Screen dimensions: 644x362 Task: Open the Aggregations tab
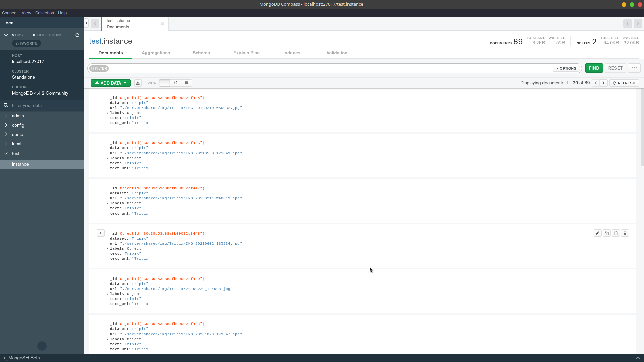[x=156, y=53]
